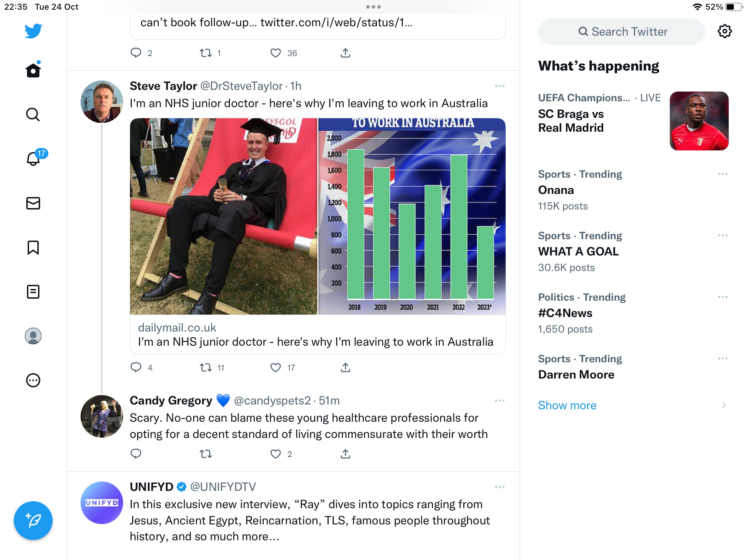
Task: Open Lists icon in sidebar
Action: click(x=33, y=292)
